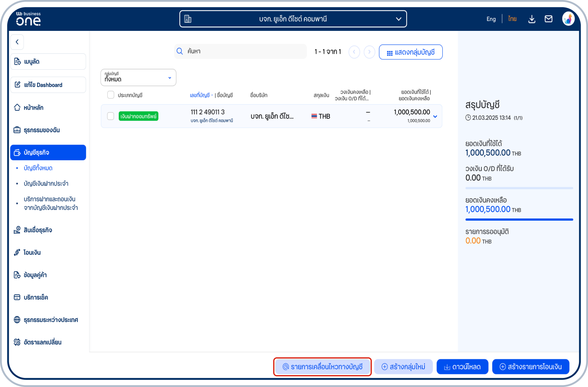
Task: Click the รายการเคลื่อนไหวทางบัญชี button
Action: pos(322,367)
